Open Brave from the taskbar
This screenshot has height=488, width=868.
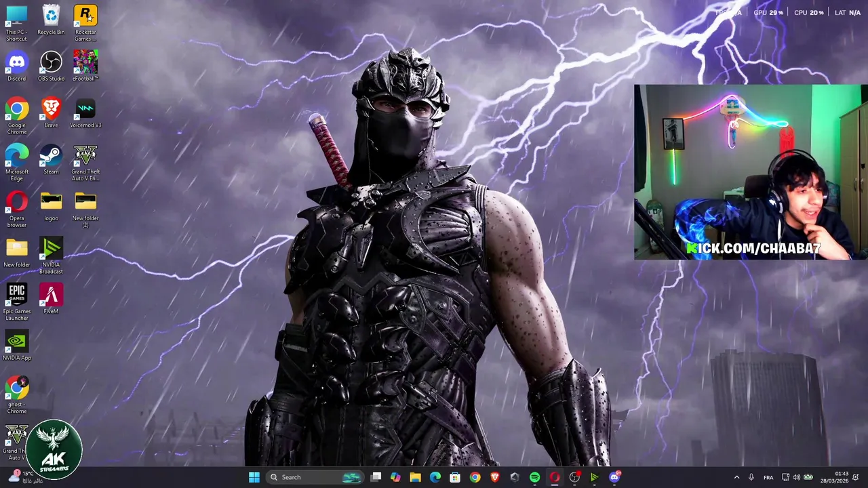[x=495, y=477]
